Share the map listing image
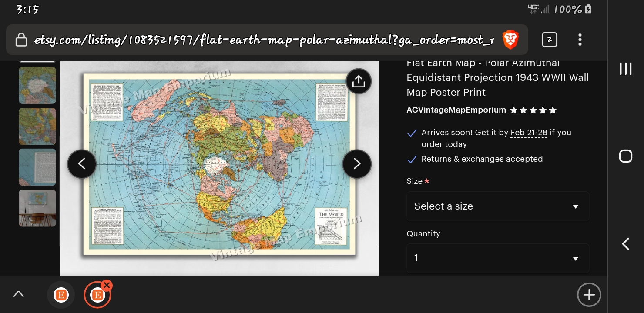This screenshot has height=313, width=644. click(x=359, y=81)
